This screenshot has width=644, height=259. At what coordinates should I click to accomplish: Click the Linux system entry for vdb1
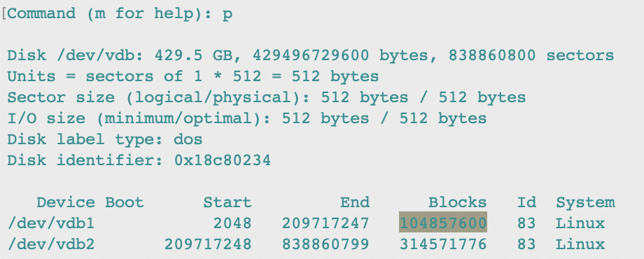click(x=580, y=223)
